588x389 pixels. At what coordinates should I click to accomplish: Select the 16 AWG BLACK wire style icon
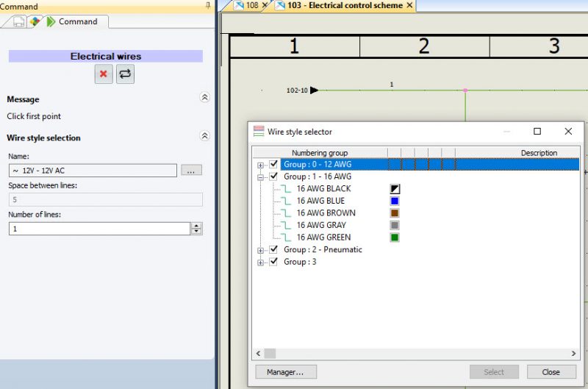coord(283,189)
